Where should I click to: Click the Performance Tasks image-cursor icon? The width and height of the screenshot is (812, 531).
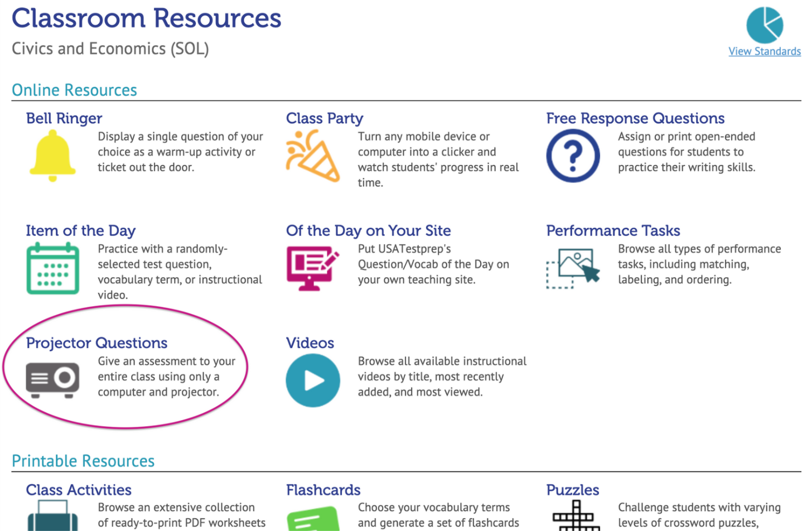click(573, 268)
